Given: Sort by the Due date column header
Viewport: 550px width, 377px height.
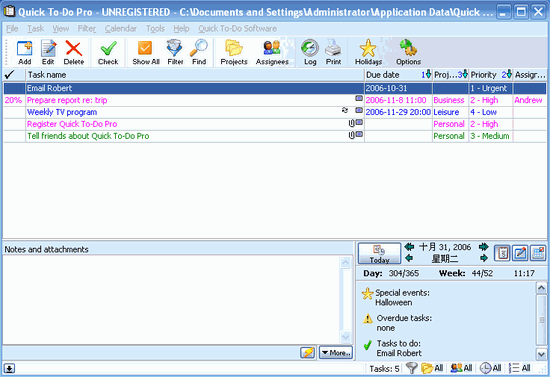Looking at the screenshot, I should [x=398, y=75].
